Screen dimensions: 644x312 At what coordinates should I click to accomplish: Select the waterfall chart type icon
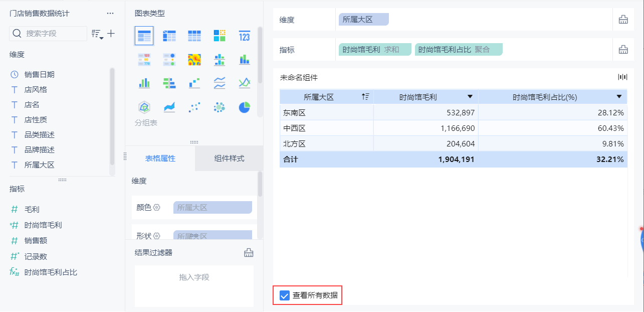194,83
